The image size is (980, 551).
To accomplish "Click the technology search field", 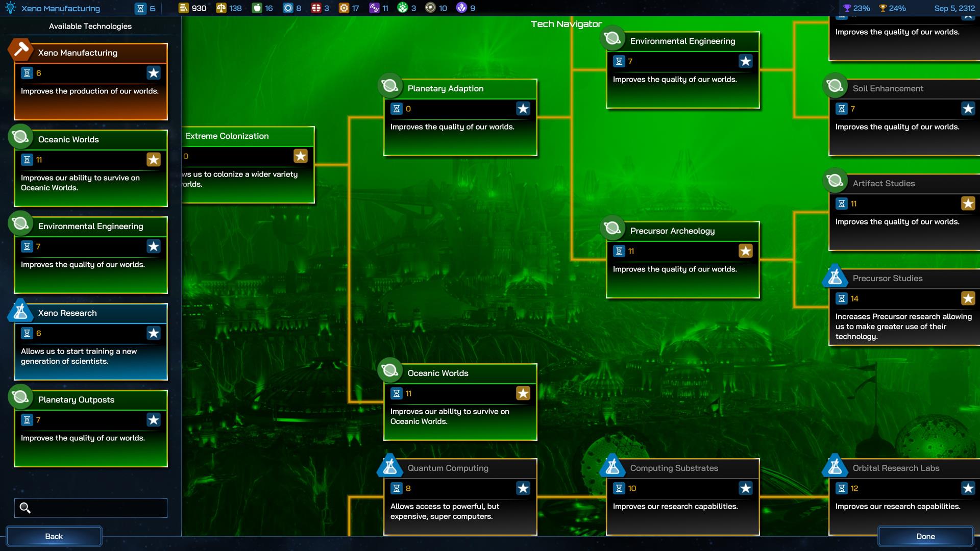I will [x=97, y=508].
